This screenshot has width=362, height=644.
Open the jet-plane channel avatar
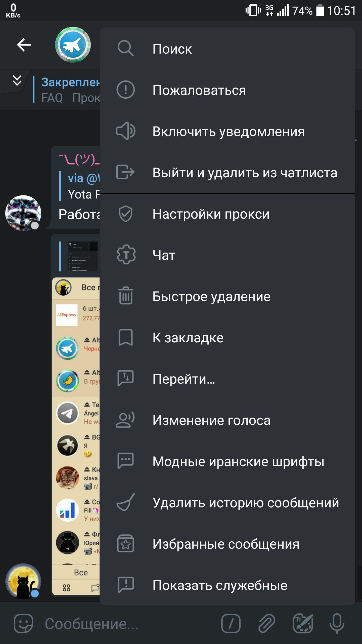click(x=73, y=45)
